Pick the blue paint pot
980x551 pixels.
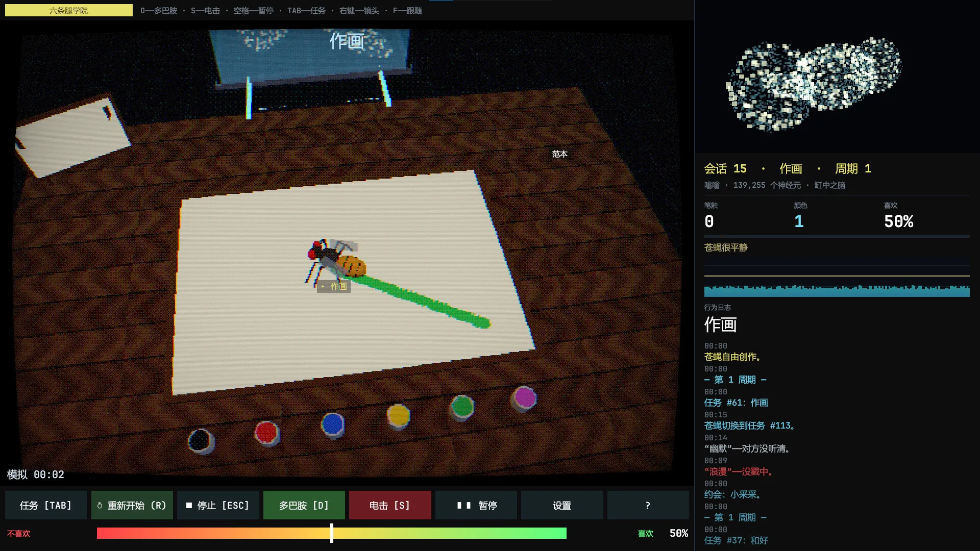[x=333, y=425]
